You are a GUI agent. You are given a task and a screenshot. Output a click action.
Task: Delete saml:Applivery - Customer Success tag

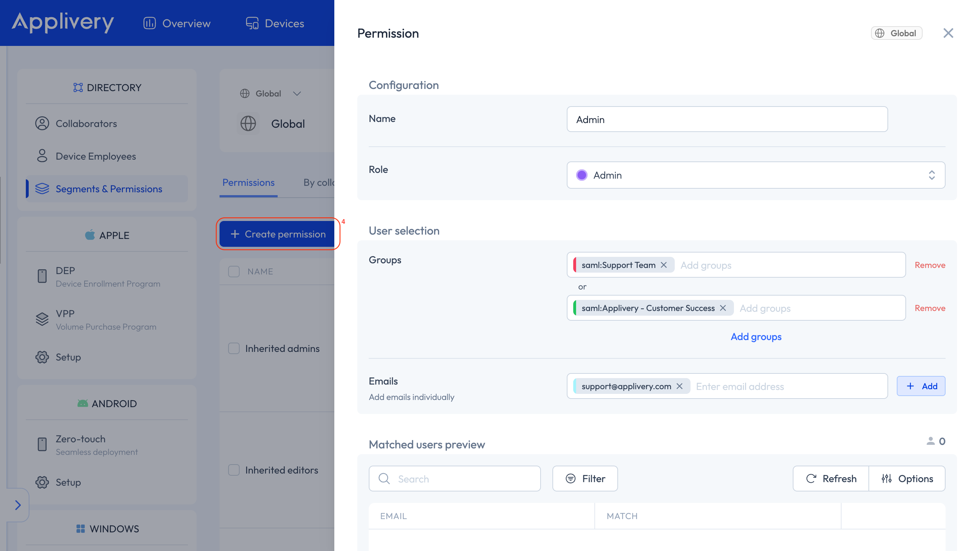(723, 308)
